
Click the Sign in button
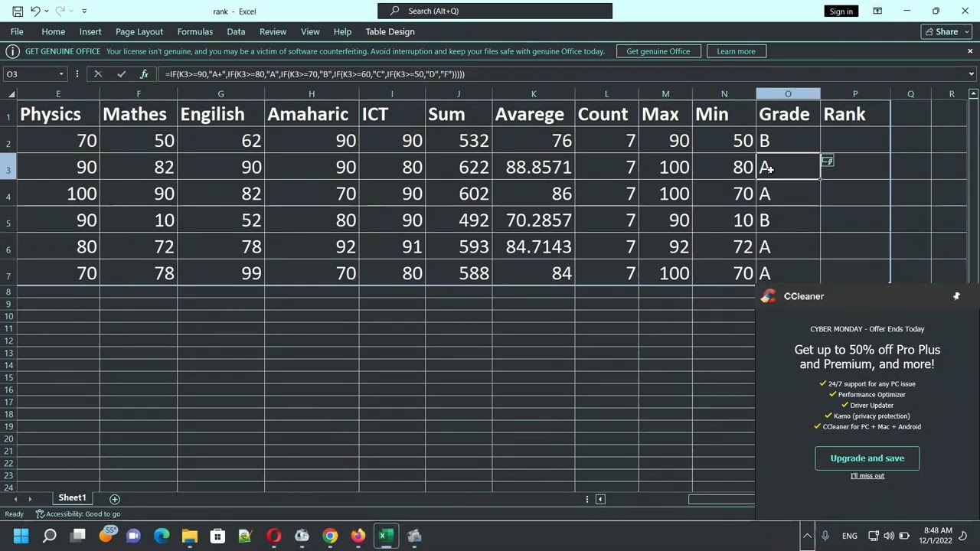(x=841, y=11)
